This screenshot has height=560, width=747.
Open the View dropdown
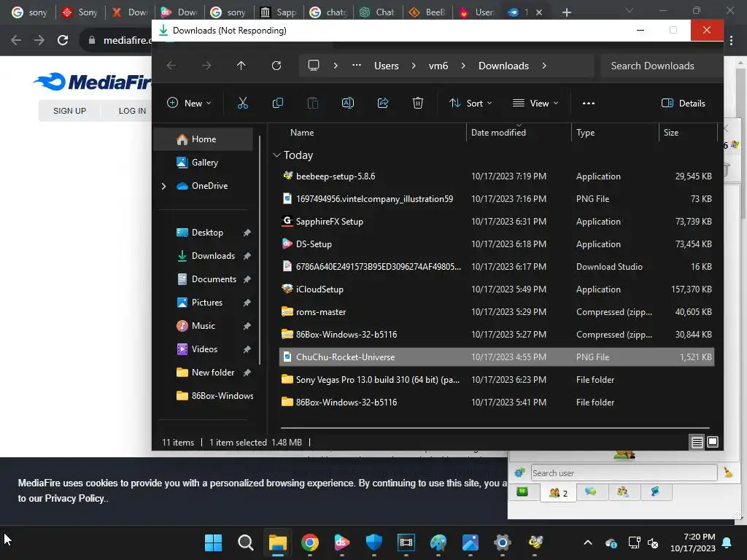pos(535,104)
